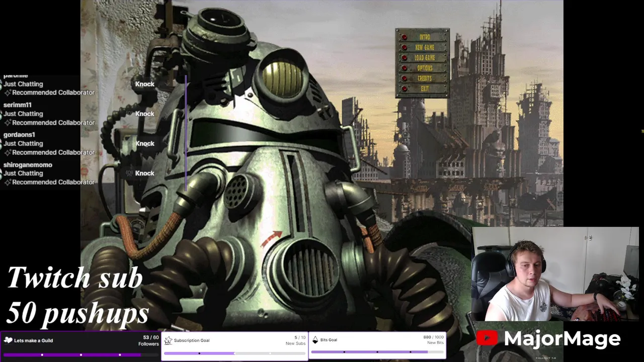Click the red button beside EXIT

point(404,89)
